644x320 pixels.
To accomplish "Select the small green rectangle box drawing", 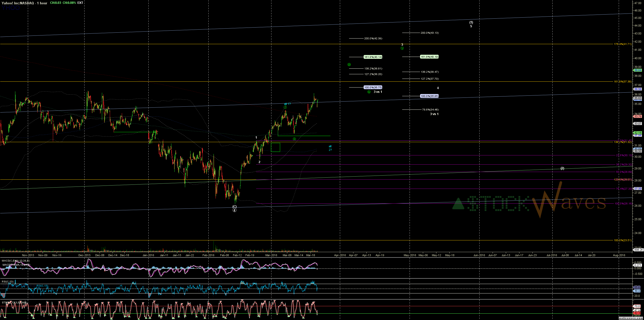I will click(276, 147).
